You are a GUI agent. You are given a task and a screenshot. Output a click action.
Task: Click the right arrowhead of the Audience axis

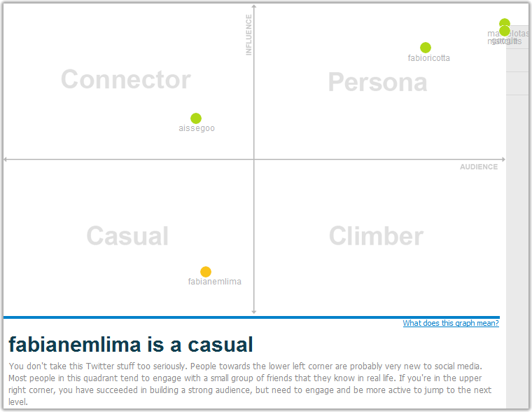pos(503,160)
